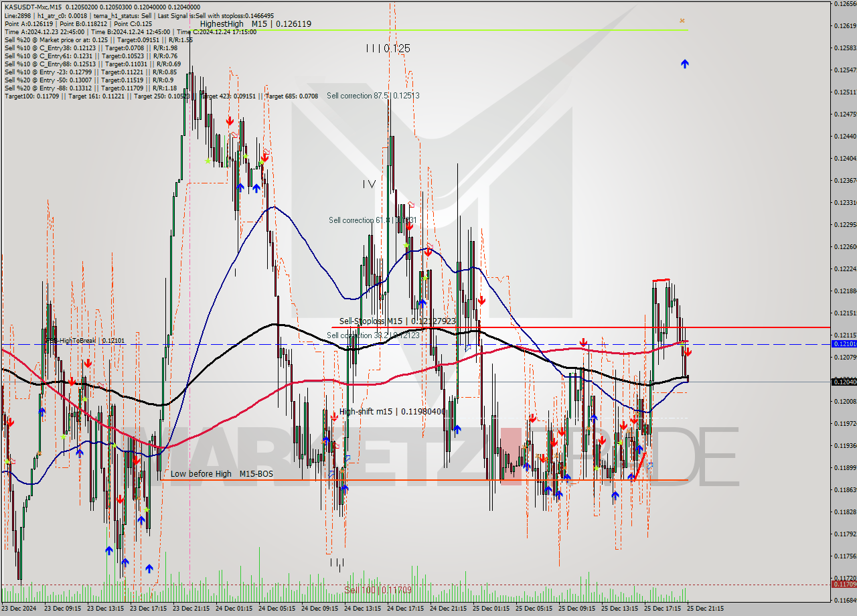Click the orange cross marker at top right
This screenshot has width=857, height=616.
(682, 21)
